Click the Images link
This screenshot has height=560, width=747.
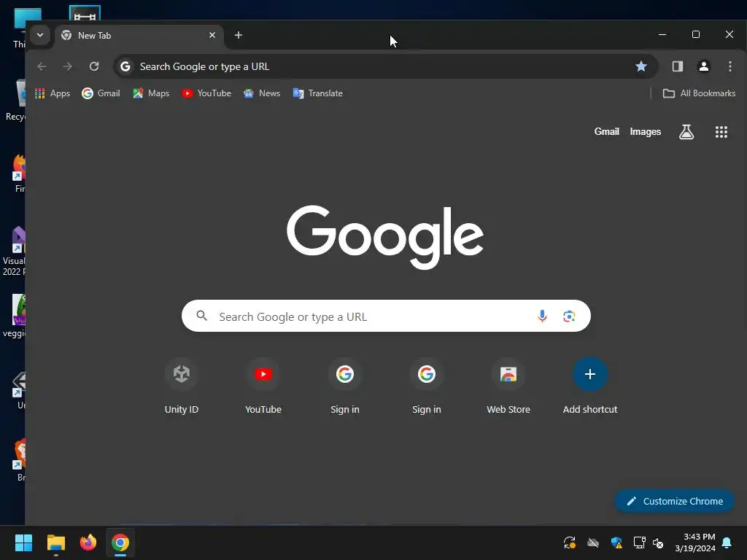point(645,132)
